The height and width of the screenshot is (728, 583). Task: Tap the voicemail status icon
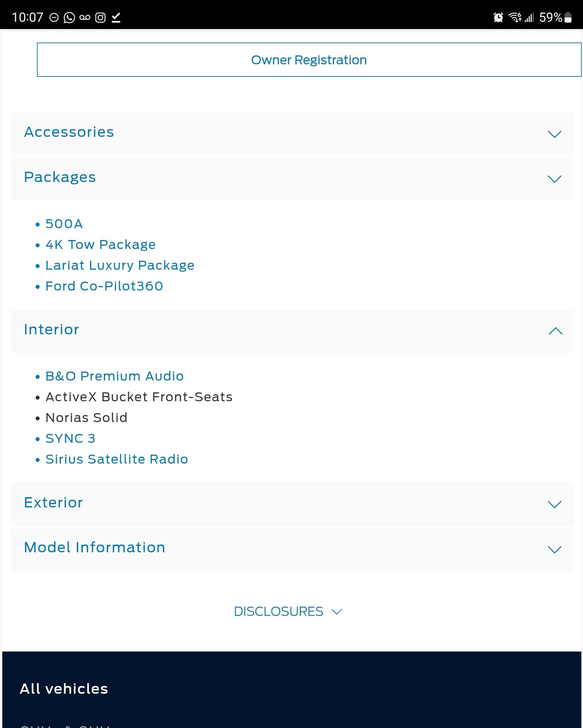pos(85,17)
